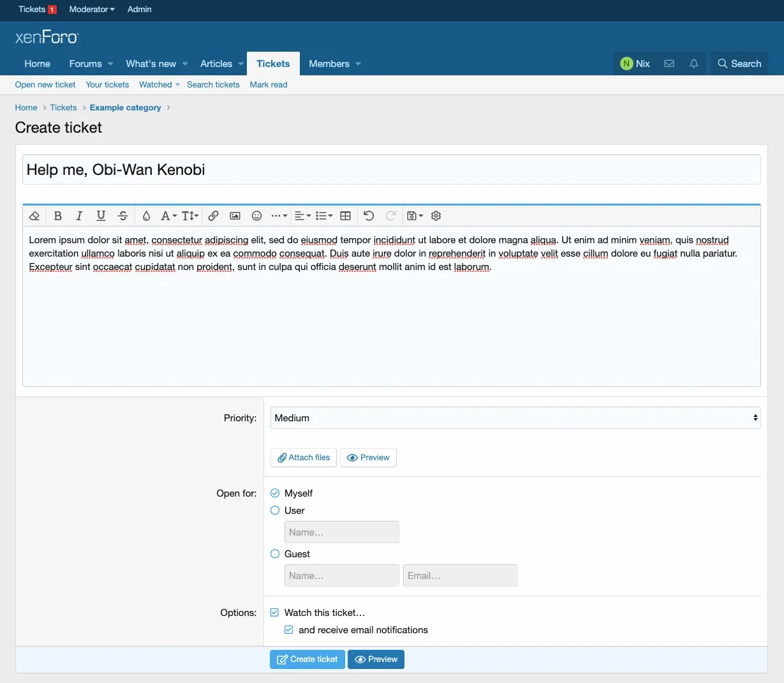The image size is (784, 683).
Task: Open the Priority dropdown
Action: coord(515,418)
